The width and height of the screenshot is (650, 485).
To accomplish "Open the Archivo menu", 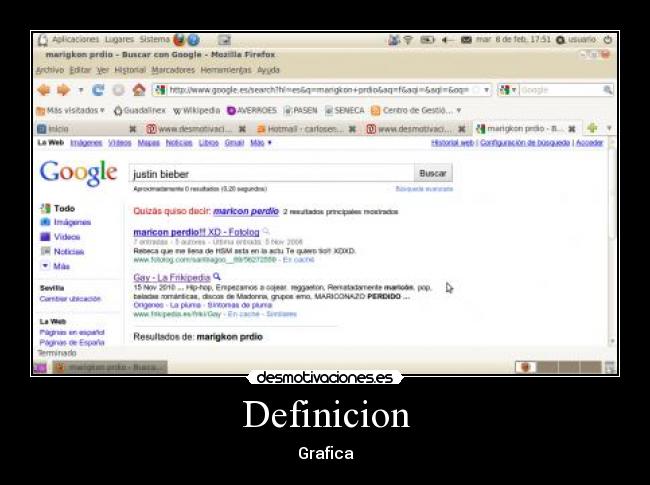I will (x=50, y=70).
